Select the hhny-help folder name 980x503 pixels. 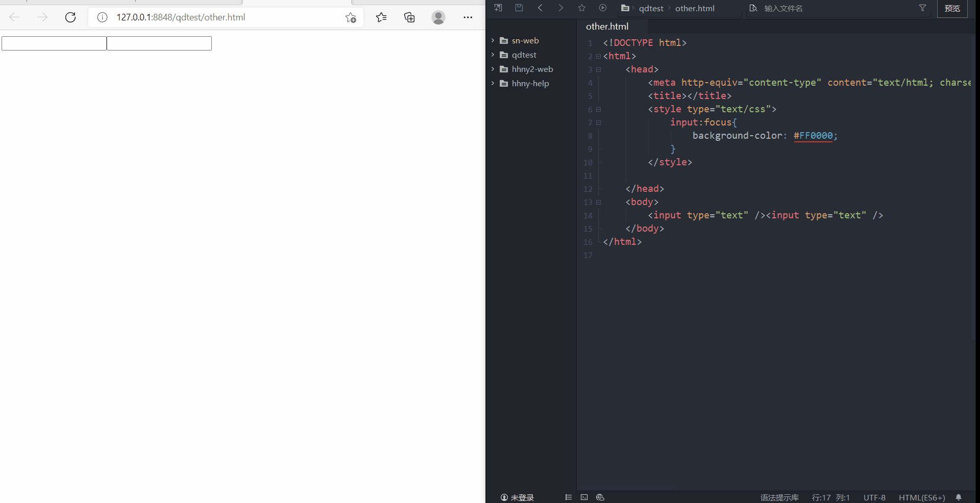click(530, 83)
